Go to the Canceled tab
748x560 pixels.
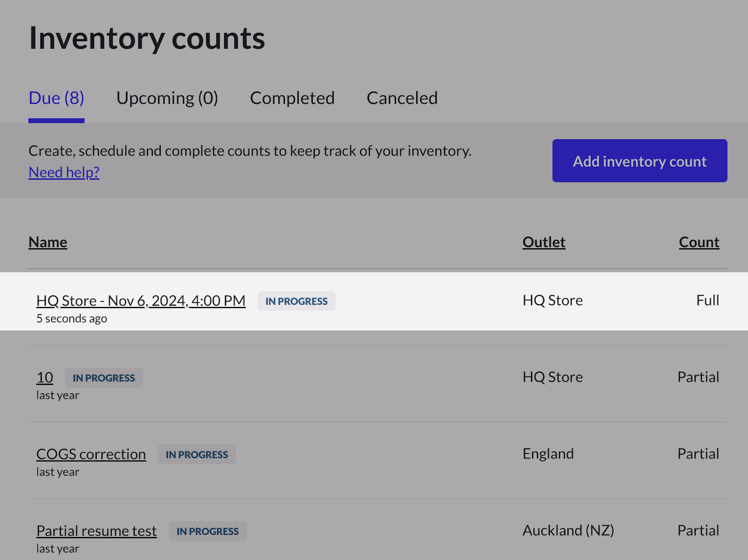[x=402, y=98]
